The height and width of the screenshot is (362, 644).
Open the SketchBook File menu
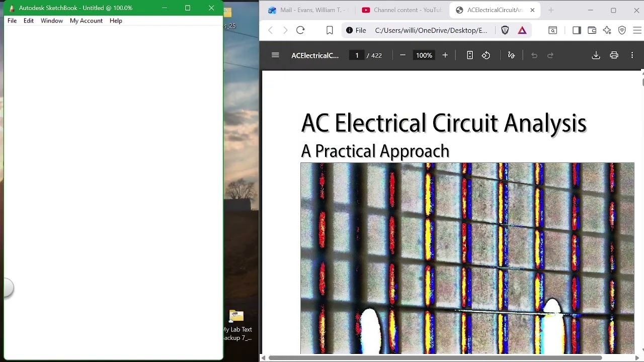click(x=12, y=21)
